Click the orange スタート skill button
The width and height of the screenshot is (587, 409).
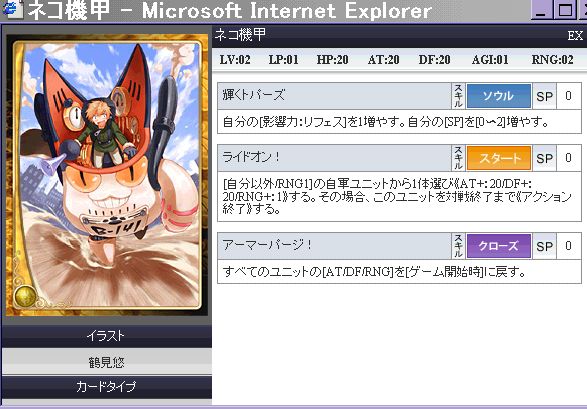pyautogui.click(x=499, y=158)
